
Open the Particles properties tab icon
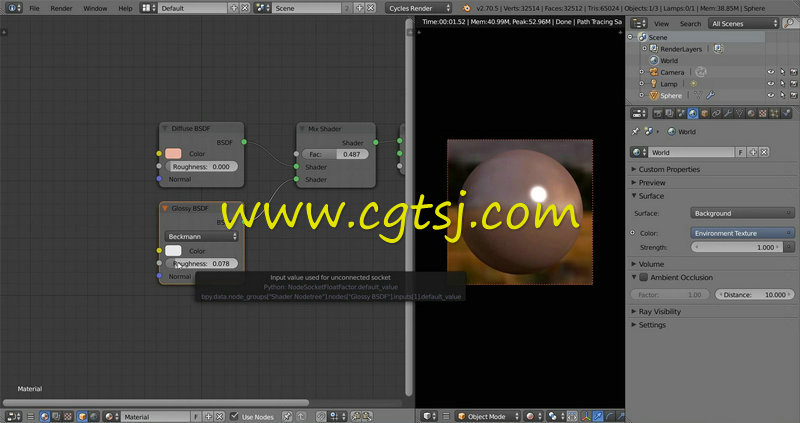click(774, 114)
